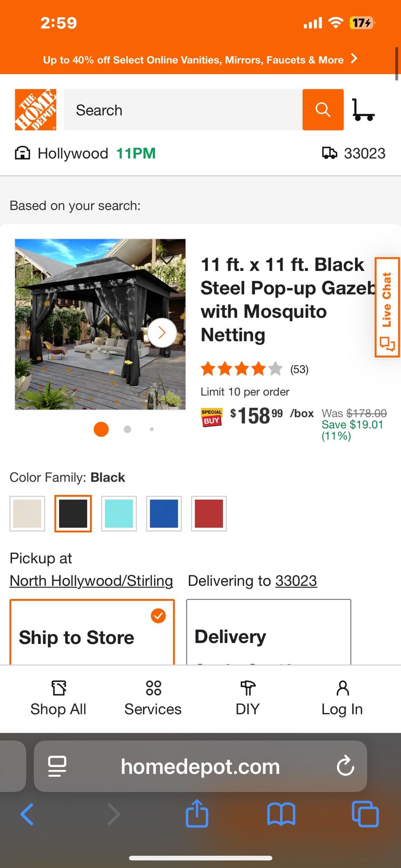Reload the homedepot.com page
Viewport: 401px width, 868px height.
coord(345,766)
